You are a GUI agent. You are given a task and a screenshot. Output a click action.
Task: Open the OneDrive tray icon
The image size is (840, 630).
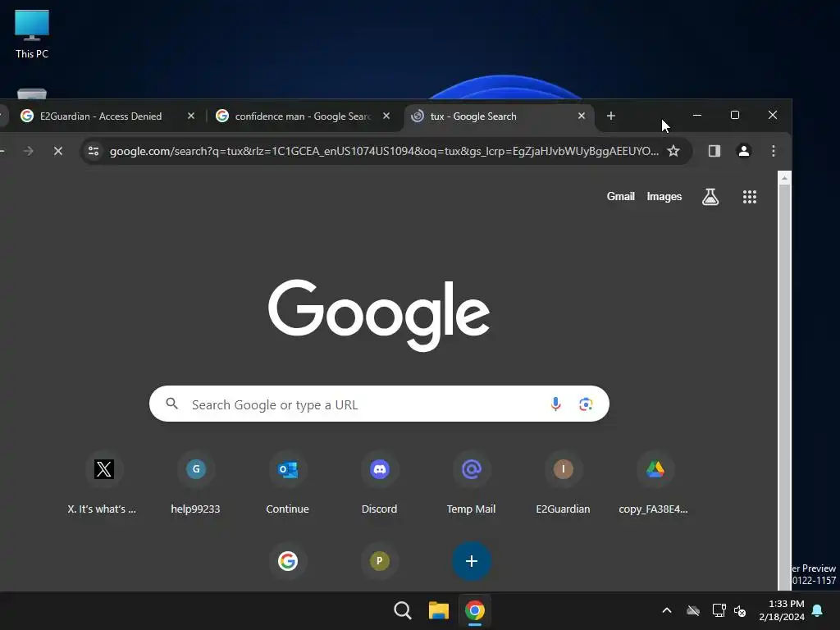[x=693, y=610]
